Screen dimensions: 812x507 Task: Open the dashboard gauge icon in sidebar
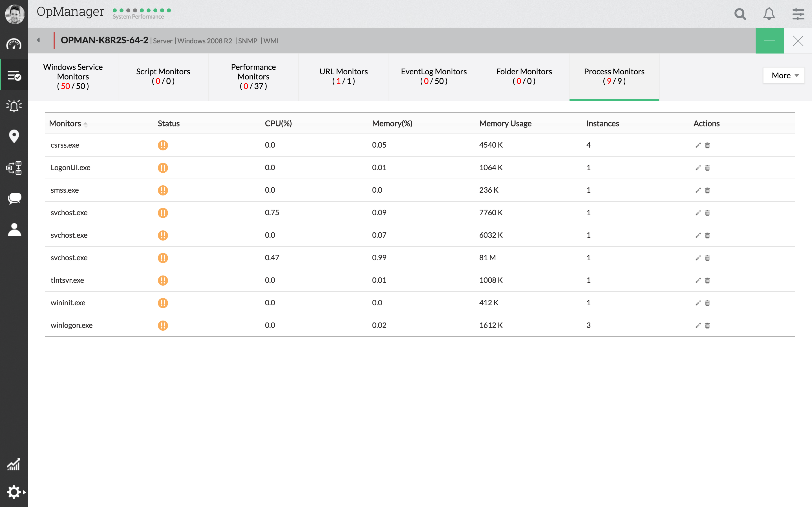[14, 44]
